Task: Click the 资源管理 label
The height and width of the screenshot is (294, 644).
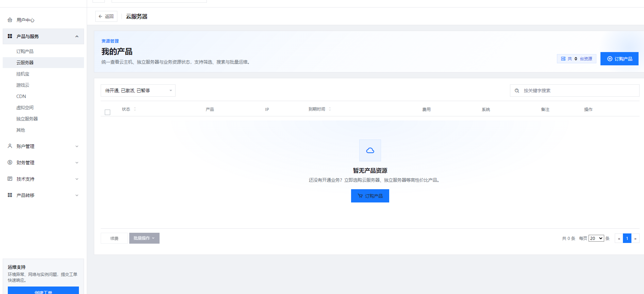Action: 110,41
